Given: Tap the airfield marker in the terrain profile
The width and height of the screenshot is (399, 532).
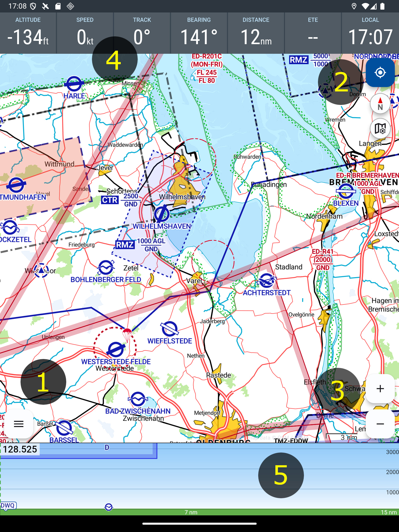Looking at the screenshot, I should point(109,507).
